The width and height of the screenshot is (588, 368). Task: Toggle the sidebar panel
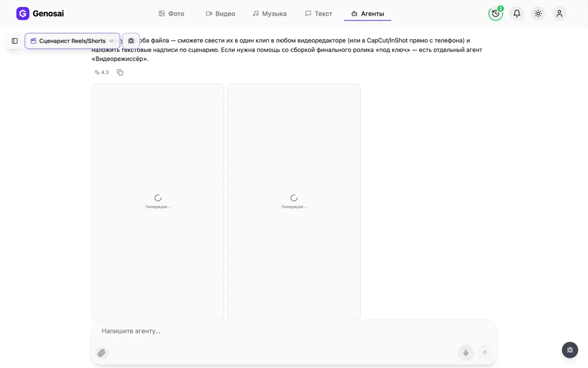[15, 41]
